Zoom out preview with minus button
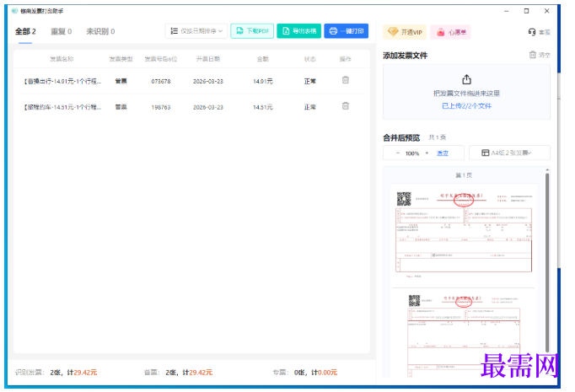Image resolution: width=575 pixels, height=392 pixels. pyautogui.click(x=397, y=153)
